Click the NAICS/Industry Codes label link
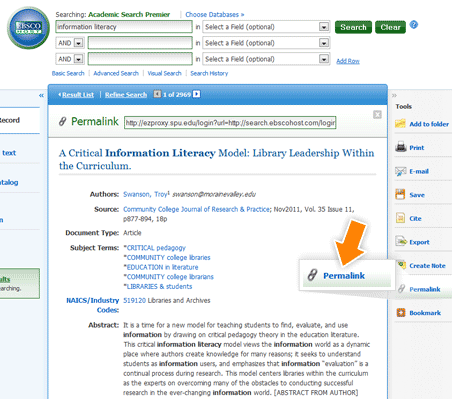 93,305
